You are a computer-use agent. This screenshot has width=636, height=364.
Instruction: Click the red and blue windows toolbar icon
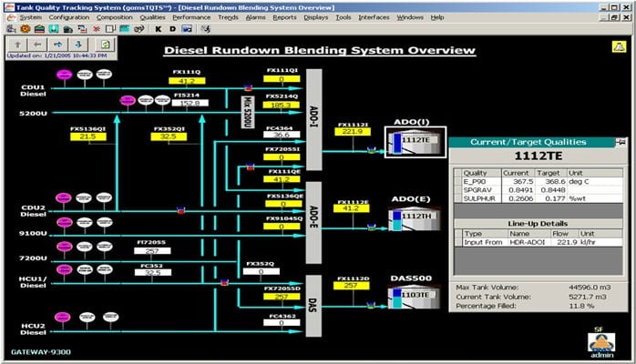[82, 29]
